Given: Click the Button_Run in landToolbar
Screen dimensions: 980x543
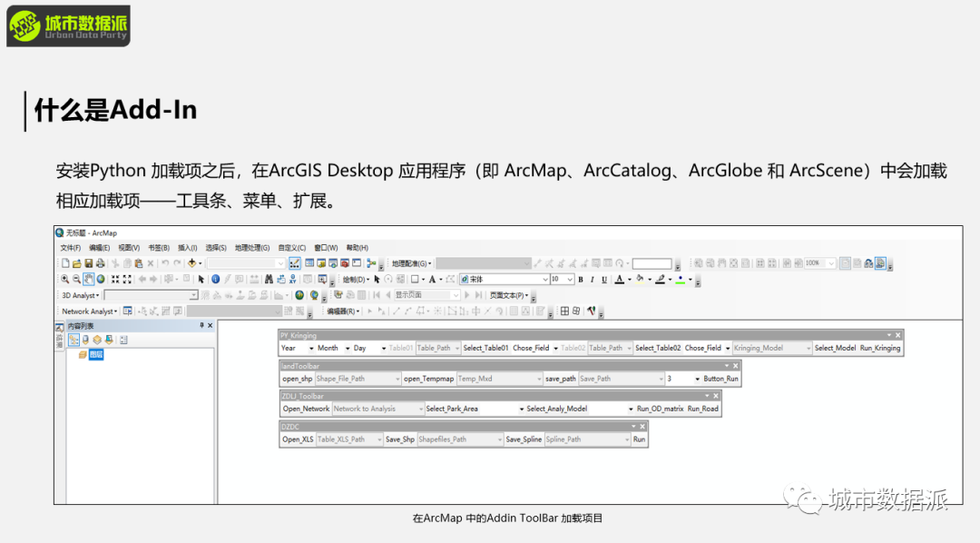Looking at the screenshot, I should pyautogui.click(x=720, y=379).
